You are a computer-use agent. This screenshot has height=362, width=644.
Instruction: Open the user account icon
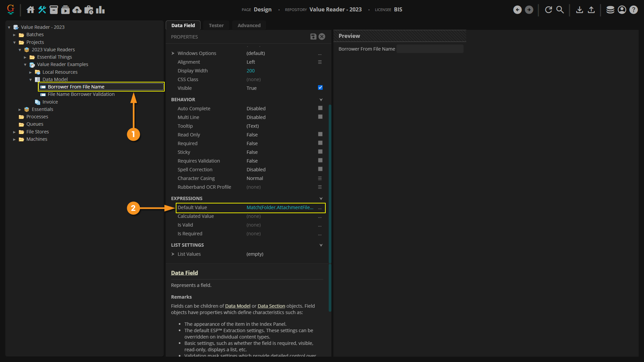pyautogui.click(x=622, y=10)
